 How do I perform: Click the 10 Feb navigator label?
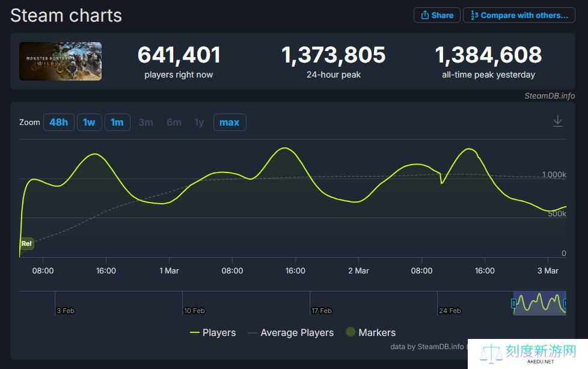coord(194,311)
